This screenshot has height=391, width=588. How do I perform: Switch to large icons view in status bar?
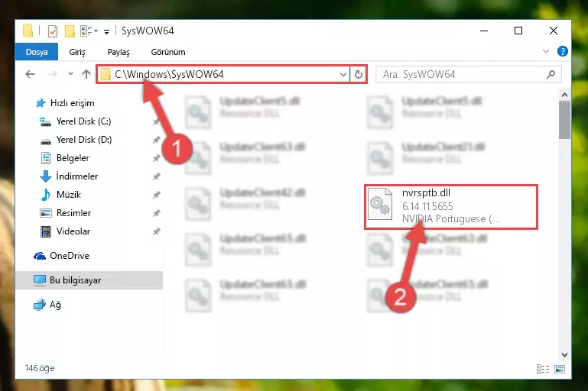560,370
